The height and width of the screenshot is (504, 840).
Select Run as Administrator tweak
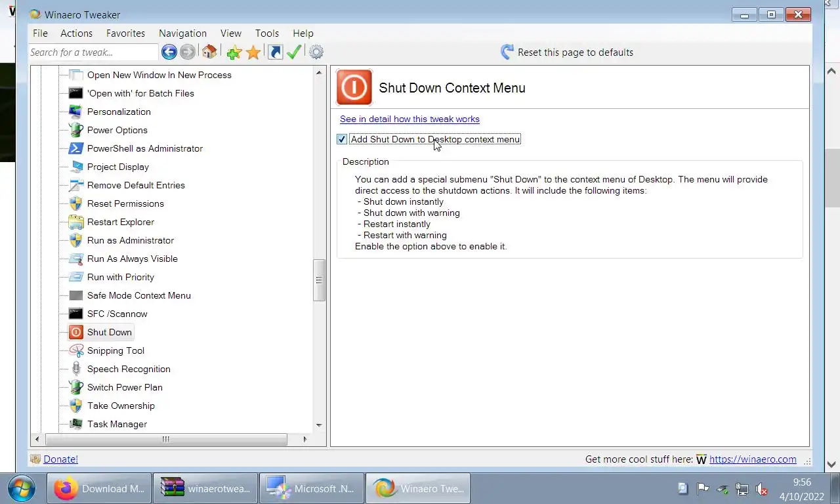(131, 240)
